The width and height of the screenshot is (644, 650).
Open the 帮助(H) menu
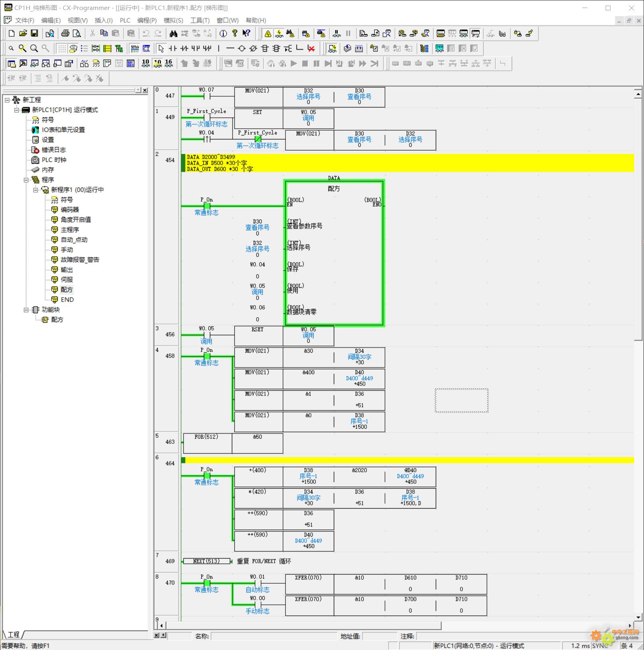[256, 20]
